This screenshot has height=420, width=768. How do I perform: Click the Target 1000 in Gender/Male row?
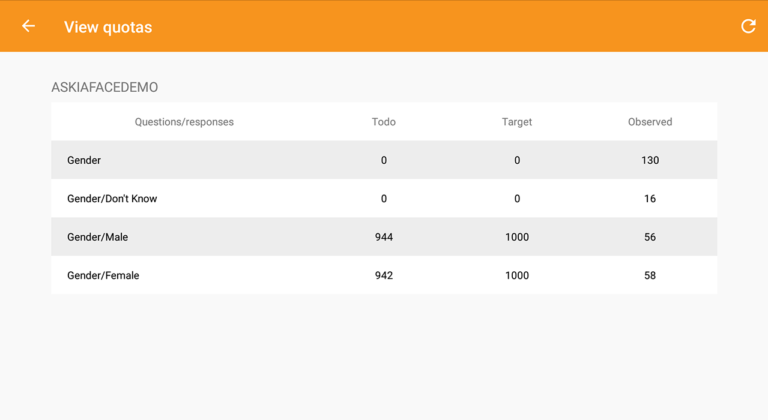517,237
